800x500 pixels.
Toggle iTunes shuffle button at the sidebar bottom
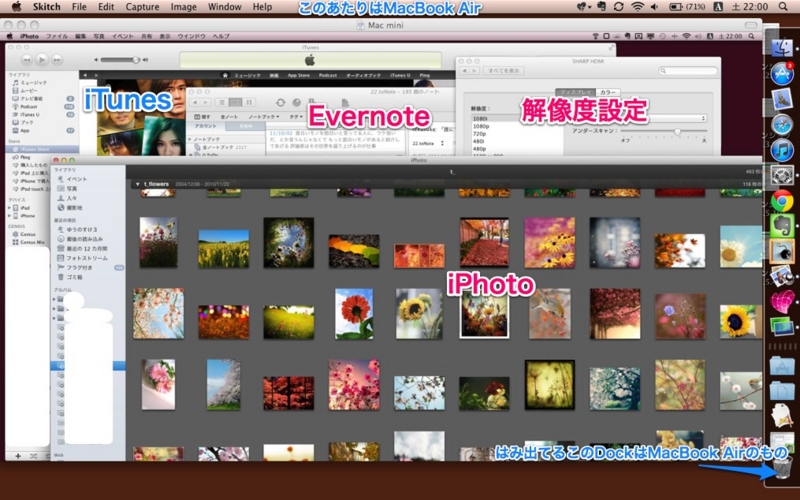click(34, 456)
